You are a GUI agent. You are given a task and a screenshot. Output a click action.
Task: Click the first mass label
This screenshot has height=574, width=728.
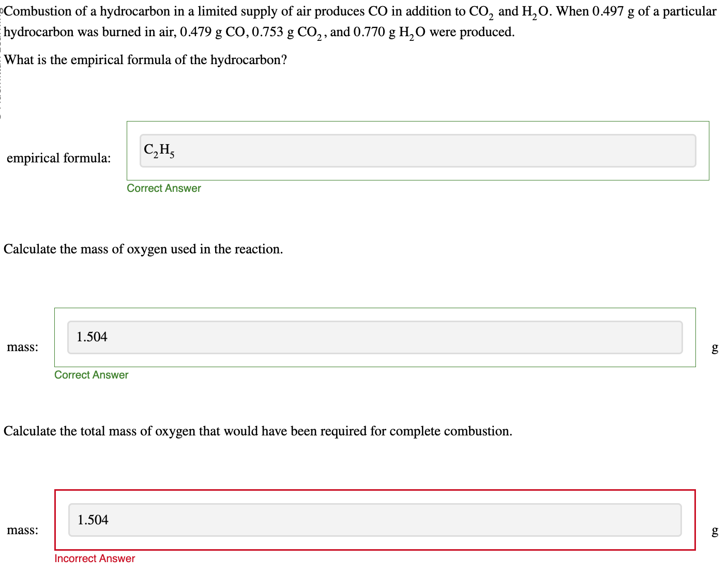point(22,347)
